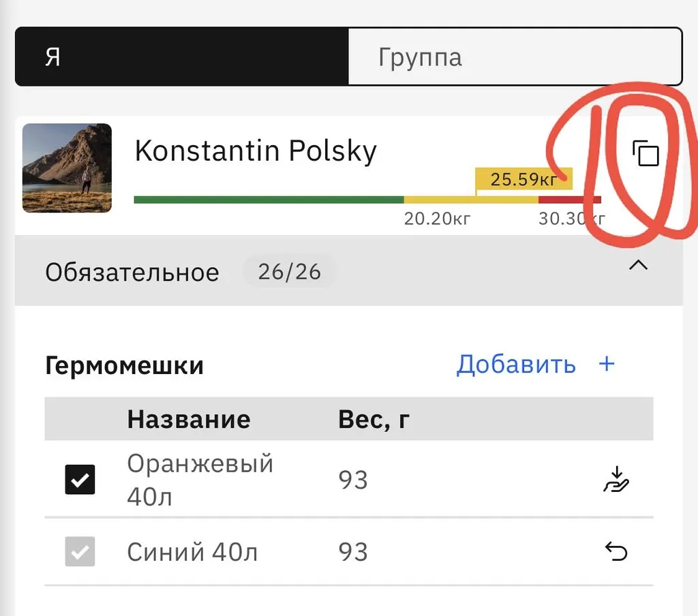Screen dimensions: 698x616
Task: Click the Название column header
Action: [x=188, y=419]
